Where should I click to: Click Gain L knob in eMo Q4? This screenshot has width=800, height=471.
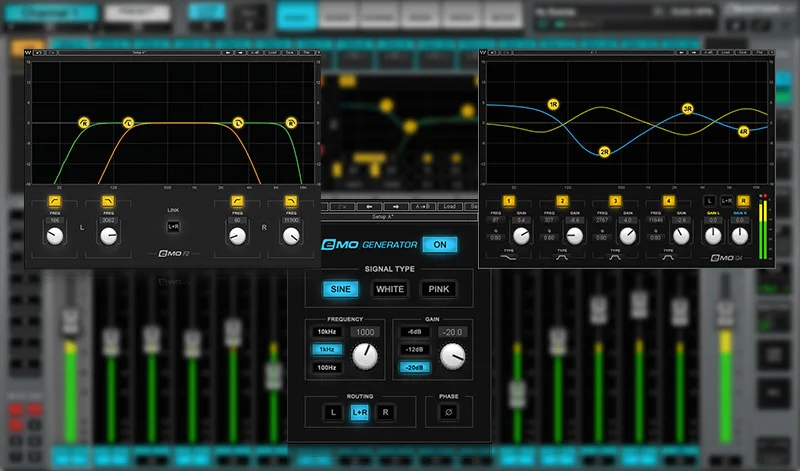pos(713,236)
